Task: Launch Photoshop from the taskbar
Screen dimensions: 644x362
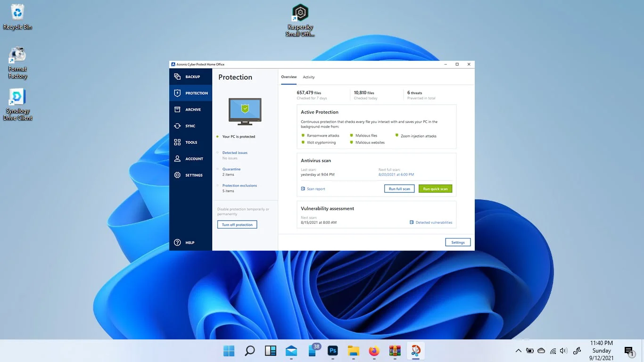Action: [333, 351]
